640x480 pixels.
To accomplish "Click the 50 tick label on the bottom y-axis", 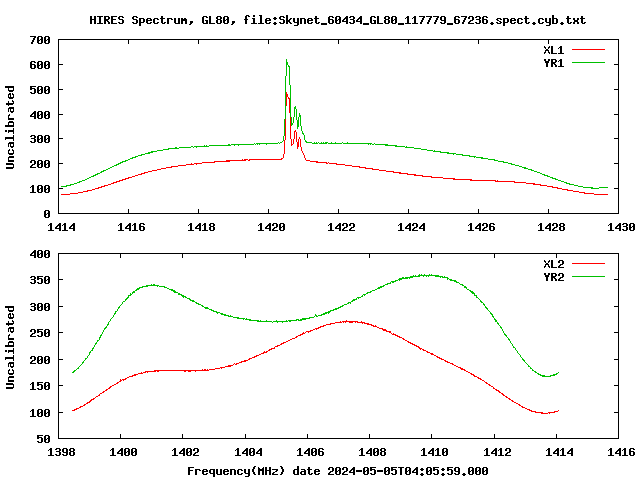I will 43,440.
